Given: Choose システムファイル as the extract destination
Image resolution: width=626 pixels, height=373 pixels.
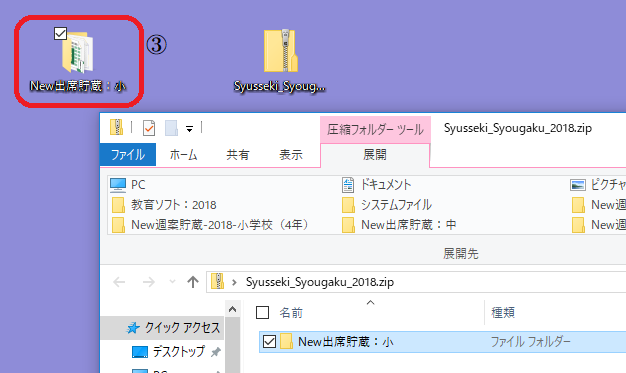Looking at the screenshot, I should coord(387,205).
